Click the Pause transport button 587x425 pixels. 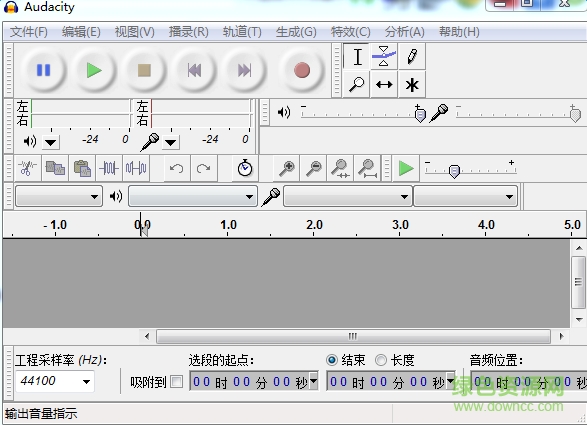point(43,70)
